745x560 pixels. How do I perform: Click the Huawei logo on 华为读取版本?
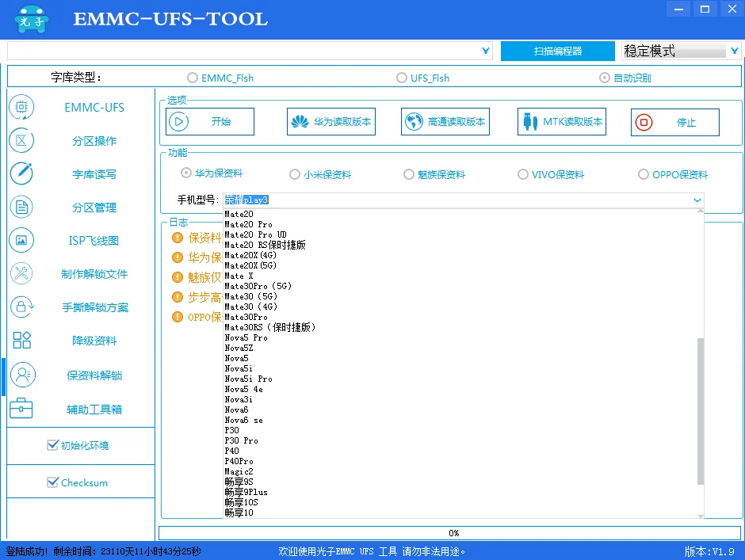click(300, 122)
